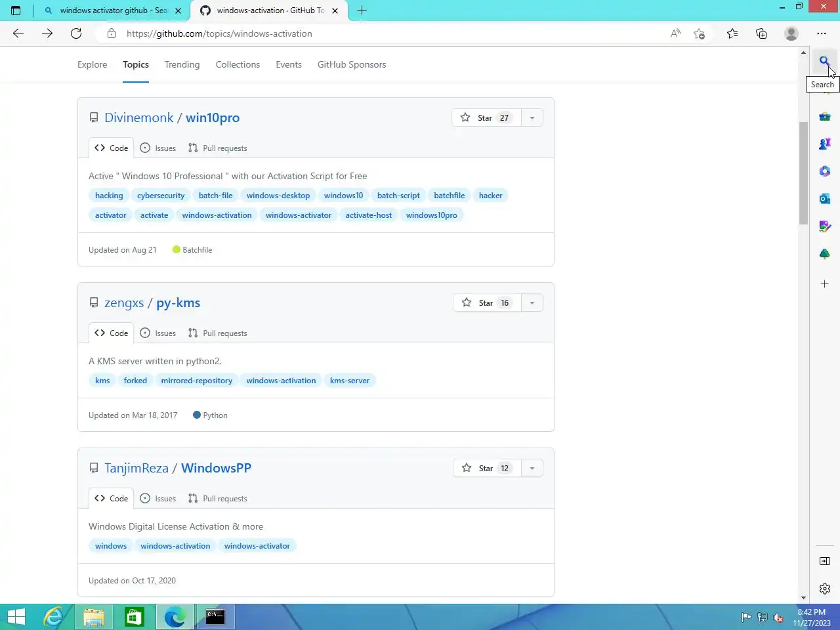Expand the list dropdown next to WindowsPP Star
The width and height of the screenshot is (840, 630).
[x=532, y=468]
